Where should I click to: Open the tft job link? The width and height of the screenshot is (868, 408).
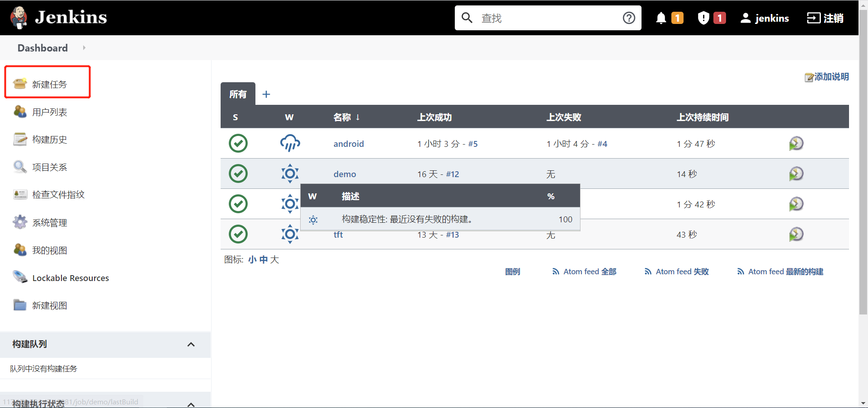tap(338, 235)
